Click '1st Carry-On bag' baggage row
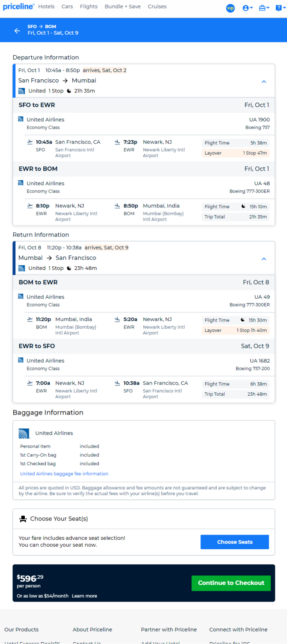This screenshot has width=287, height=644. click(60, 455)
